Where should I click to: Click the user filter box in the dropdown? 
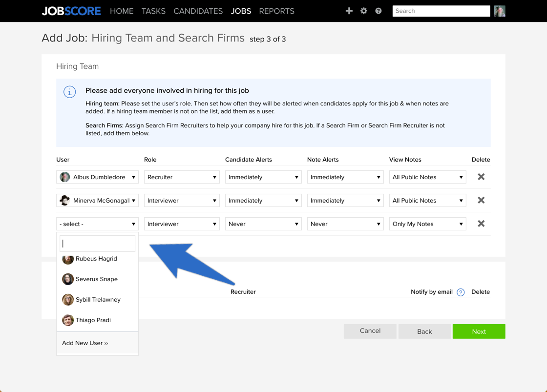tap(97, 244)
